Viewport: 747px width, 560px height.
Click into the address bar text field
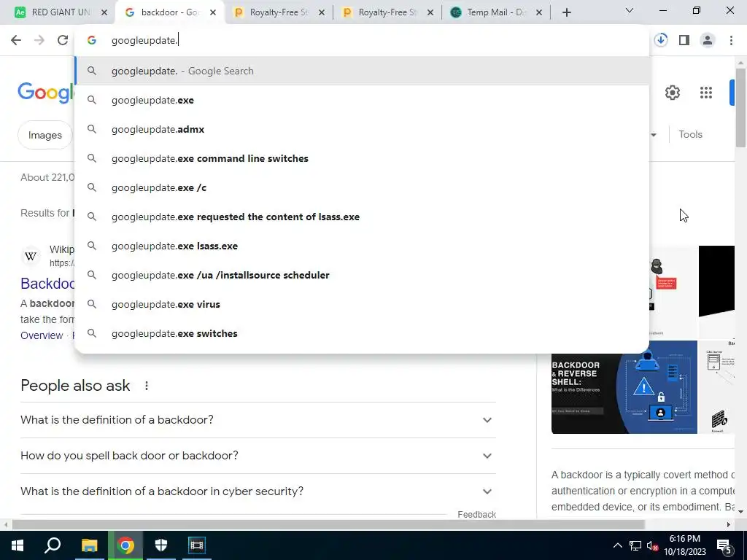pos(362,41)
